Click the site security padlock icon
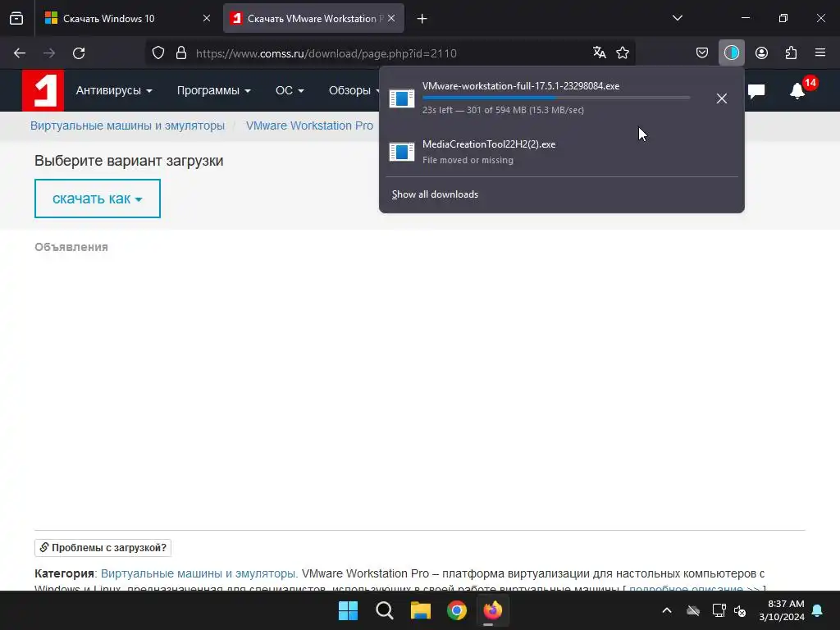The width and height of the screenshot is (840, 630). tap(181, 52)
